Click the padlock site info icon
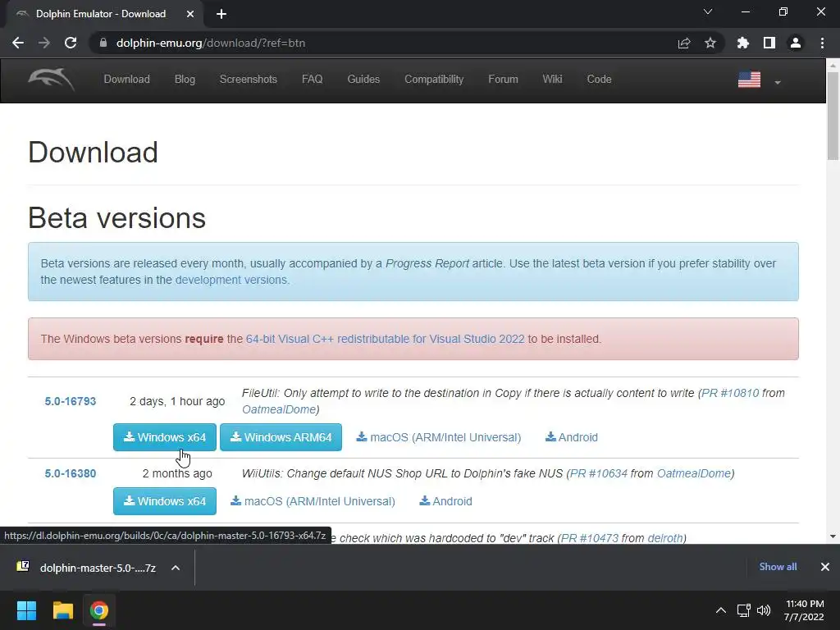This screenshot has height=630, width=840. (x=103, y=43)
